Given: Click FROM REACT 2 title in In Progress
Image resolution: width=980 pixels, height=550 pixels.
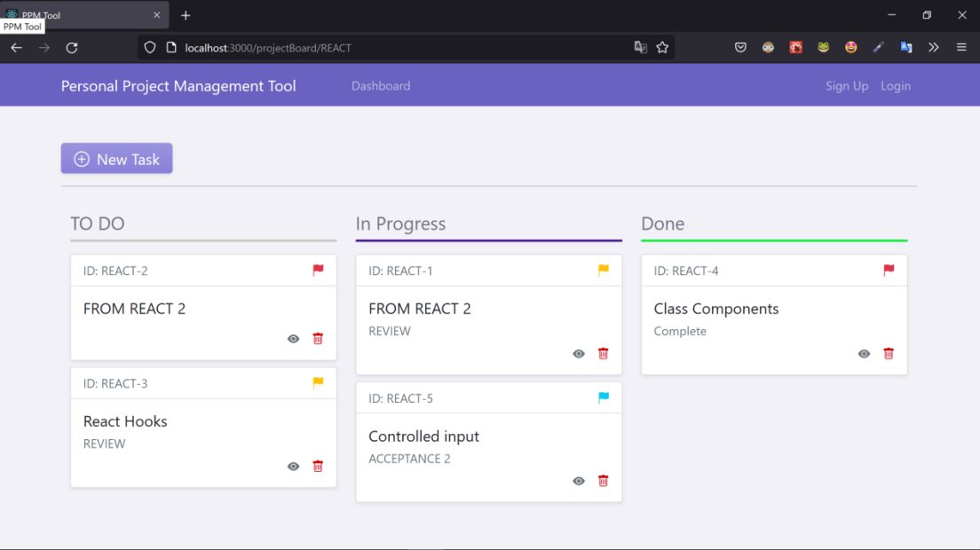Looking at the screenshot, I should coord(420,309).
